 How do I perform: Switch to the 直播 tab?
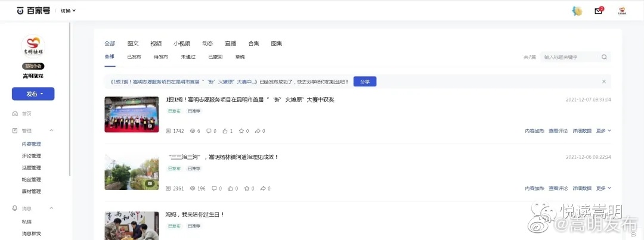230,43
